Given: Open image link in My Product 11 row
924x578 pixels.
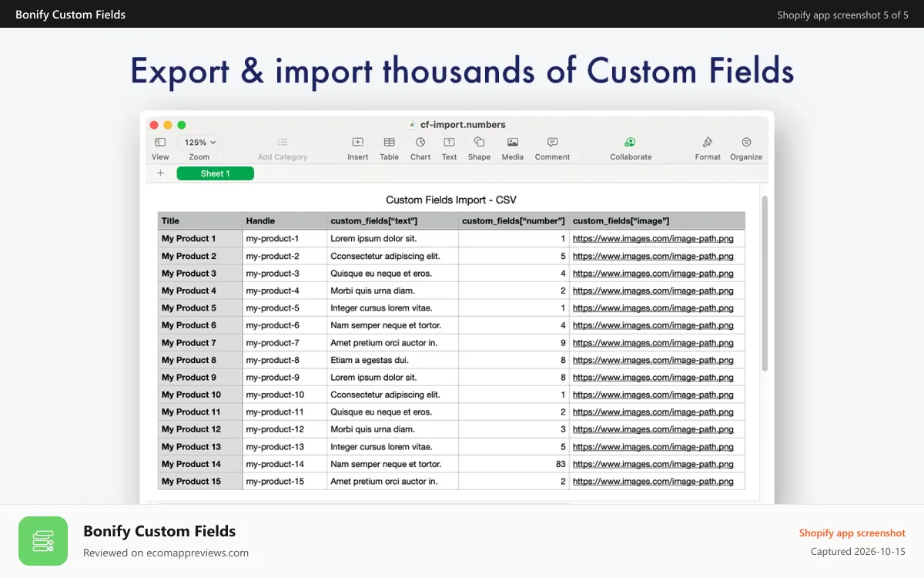Looking at the screenshot, I should coord(653,412).
